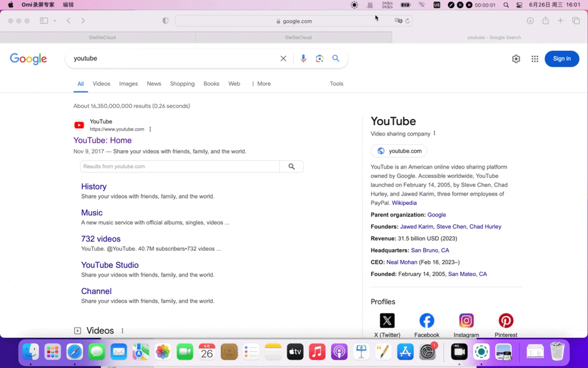Open the YouTube Studio sitelink
The width and height of the screenshot is (588, 368).
(x=110, y=265)
